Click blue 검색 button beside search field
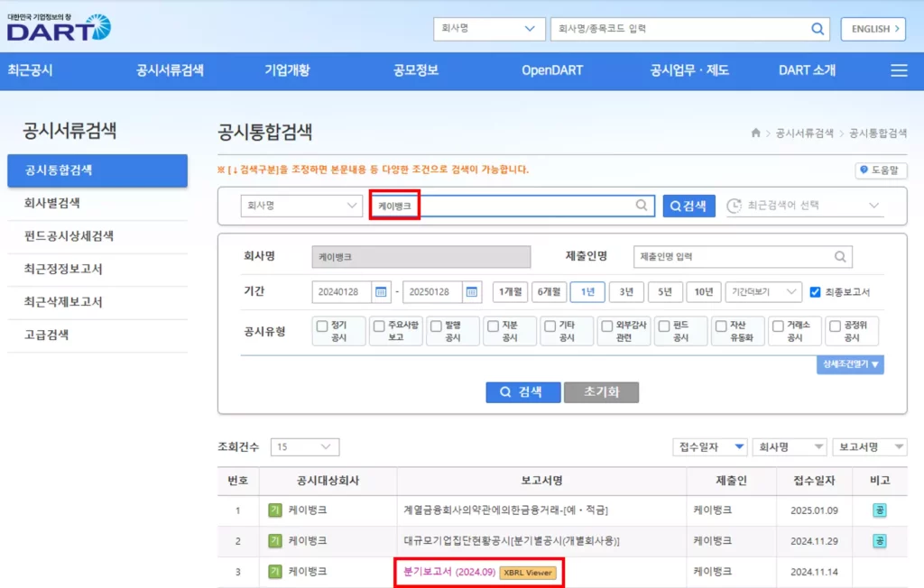The image size is (924, 588). tap(688, 206)
